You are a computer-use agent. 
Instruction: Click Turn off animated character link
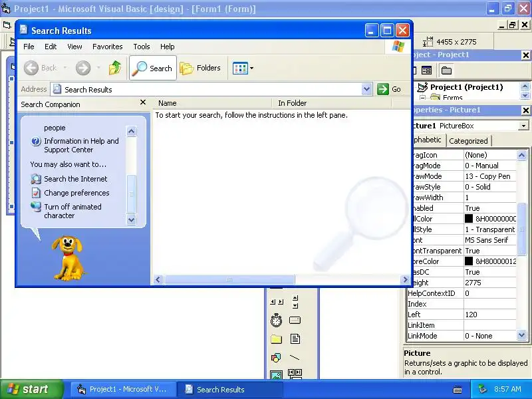(72, 211)
